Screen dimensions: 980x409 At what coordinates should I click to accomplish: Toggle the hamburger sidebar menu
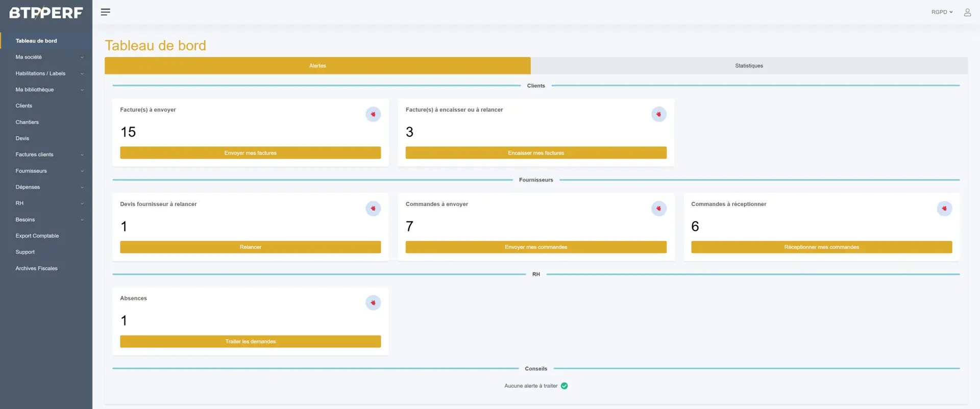(x=105, y=12)
